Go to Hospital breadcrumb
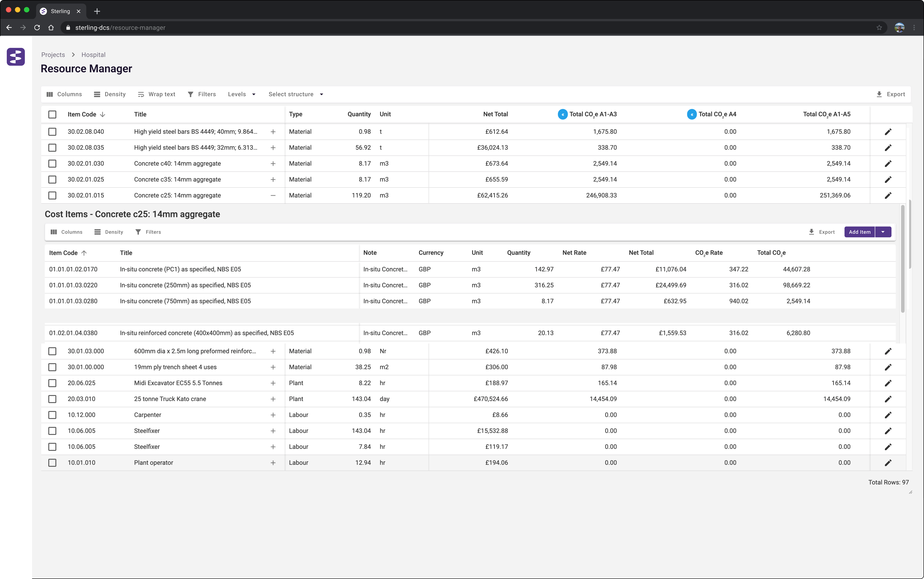 tap(93, 55)
